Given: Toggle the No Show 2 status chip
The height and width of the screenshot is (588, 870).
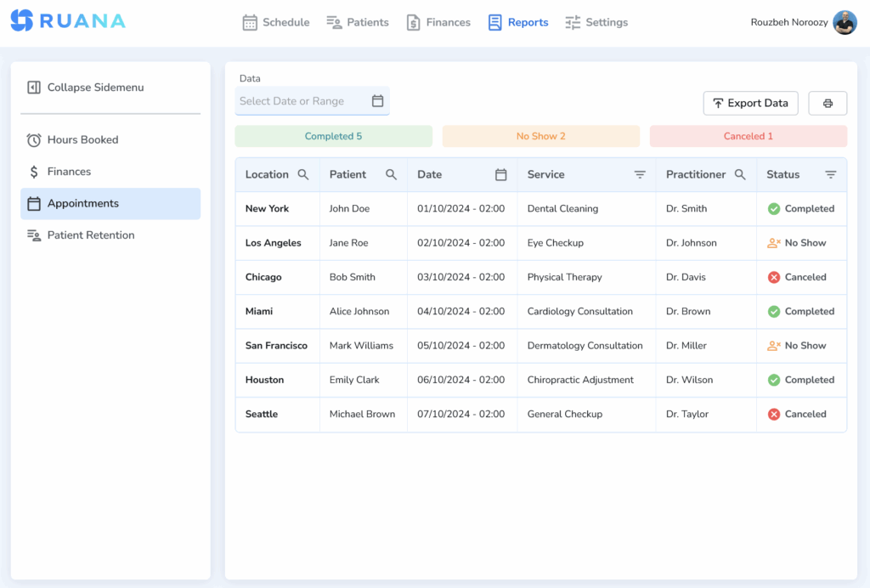Looking at the screenshot, I should tap(540, 136).
